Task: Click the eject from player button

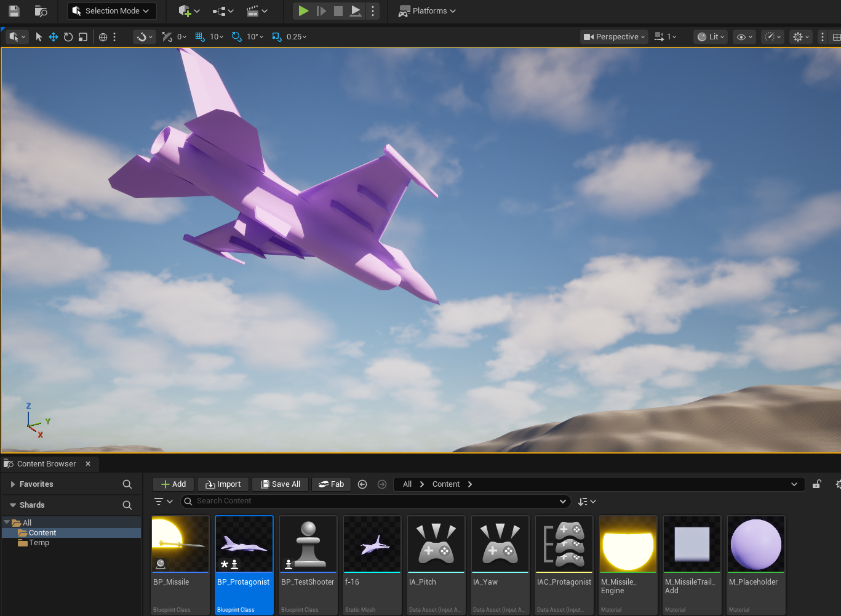Action: tap(356, 11)
